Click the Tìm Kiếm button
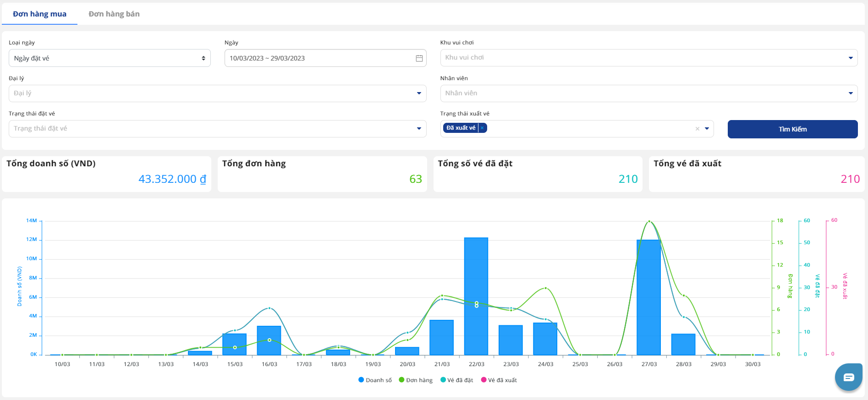The height and width of the screenshot is (400, 868). 792,129
